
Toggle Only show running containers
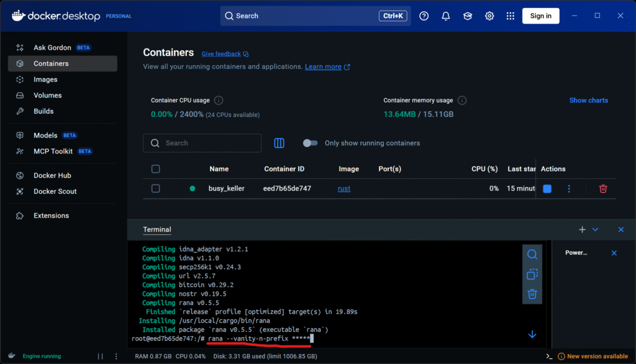[x=310, y=143]
